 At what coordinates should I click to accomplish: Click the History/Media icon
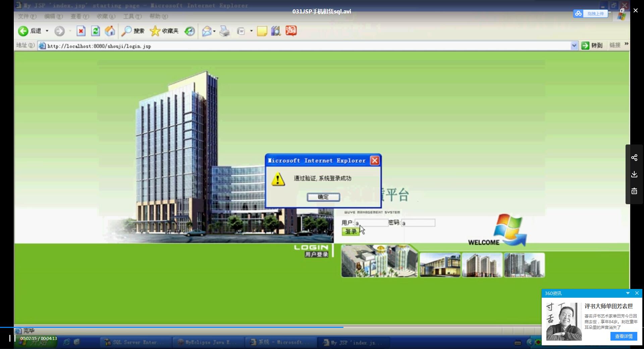[190, 31]
